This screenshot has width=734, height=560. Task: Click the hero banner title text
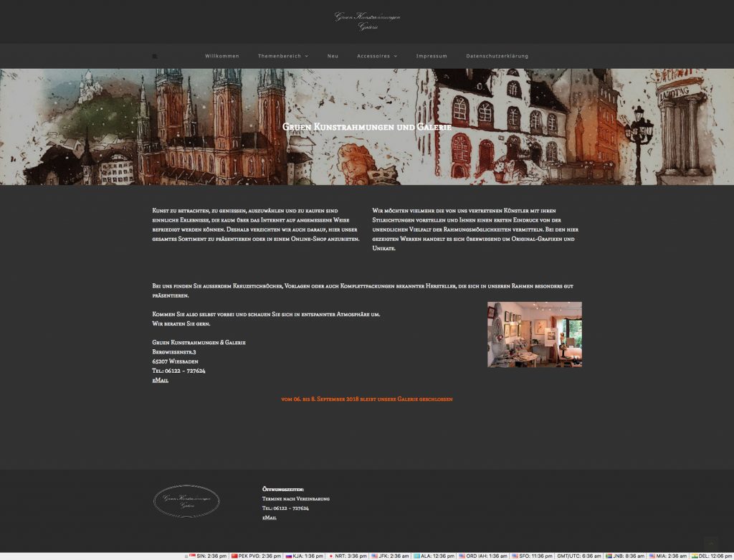(366, 127)
